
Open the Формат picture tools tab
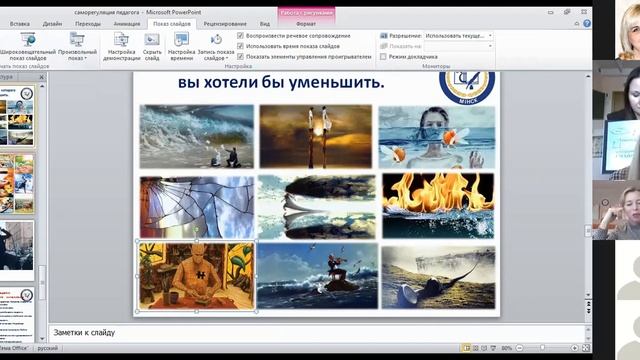tap(306, 24)
